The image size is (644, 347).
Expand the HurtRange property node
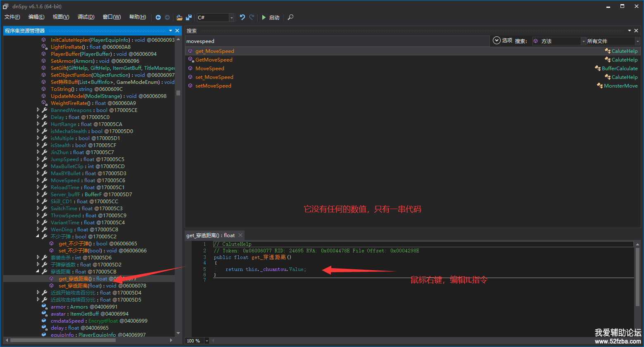coord(38,124)
